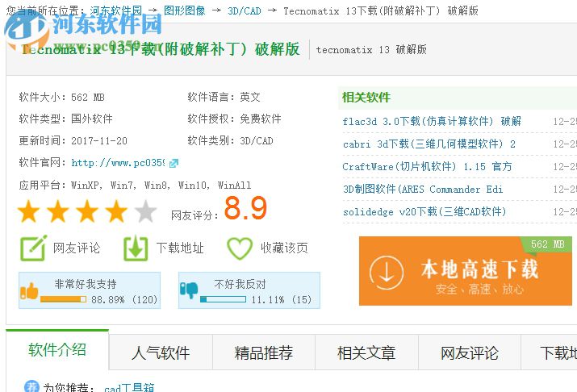Viewport: 577px width, 392px height.
Task: Open the cad工具箱 recommendation link
Action: point(129,388)
